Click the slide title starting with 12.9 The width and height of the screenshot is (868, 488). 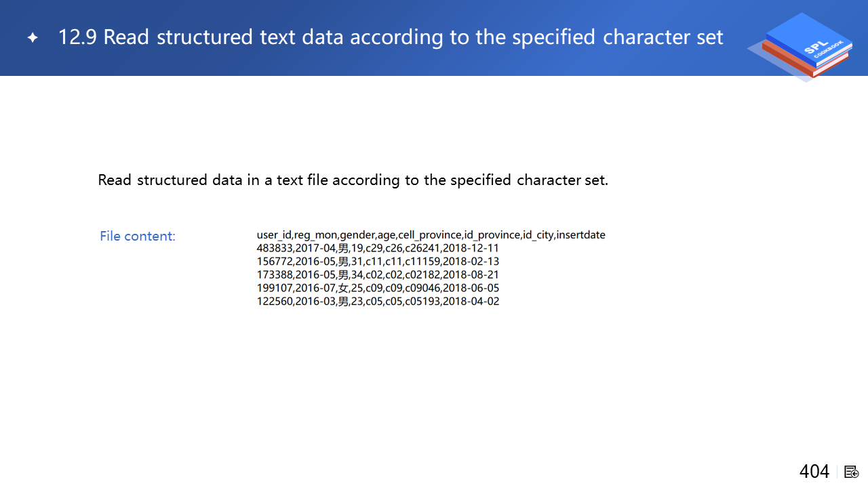(390, 37)
